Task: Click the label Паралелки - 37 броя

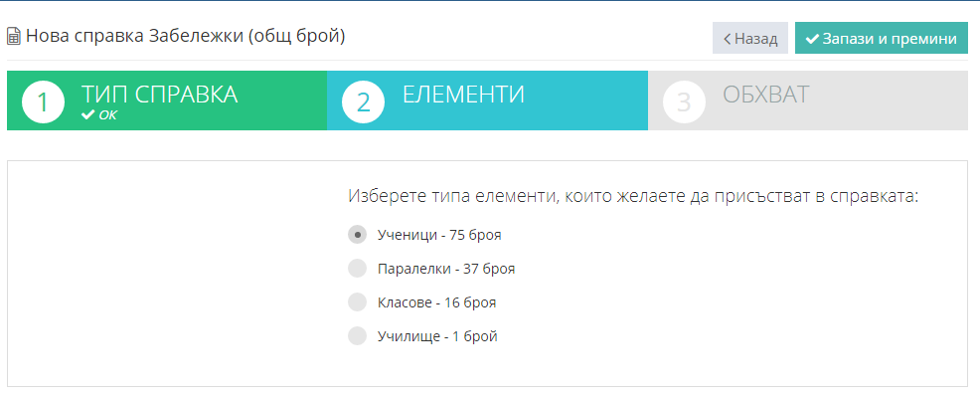Action: [446, 269]
